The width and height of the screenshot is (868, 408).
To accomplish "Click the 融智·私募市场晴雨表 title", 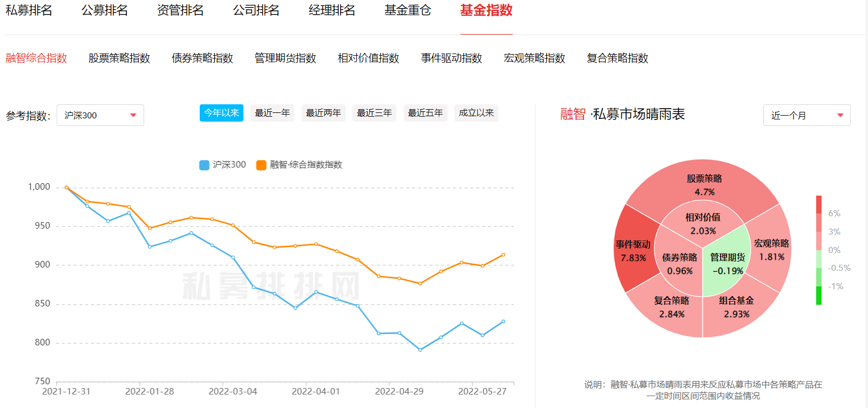I will (x=622, y=114).
